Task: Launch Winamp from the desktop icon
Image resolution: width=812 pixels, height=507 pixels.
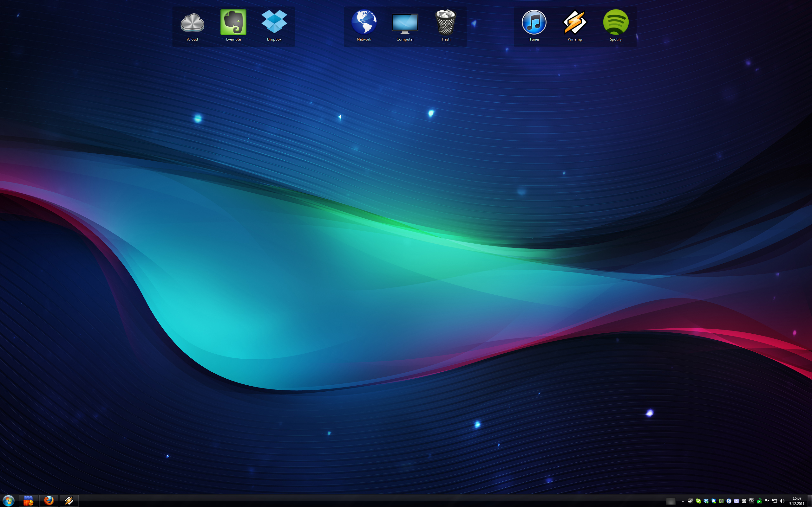Action: (574, 22)
